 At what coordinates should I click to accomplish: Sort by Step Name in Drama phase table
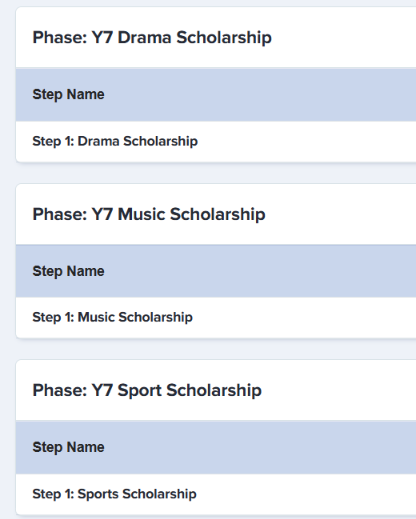[68, 94]
